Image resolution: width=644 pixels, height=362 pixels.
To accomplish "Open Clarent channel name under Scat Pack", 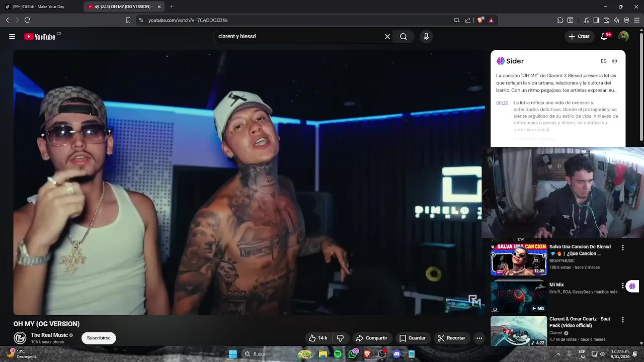I will 556,333.
